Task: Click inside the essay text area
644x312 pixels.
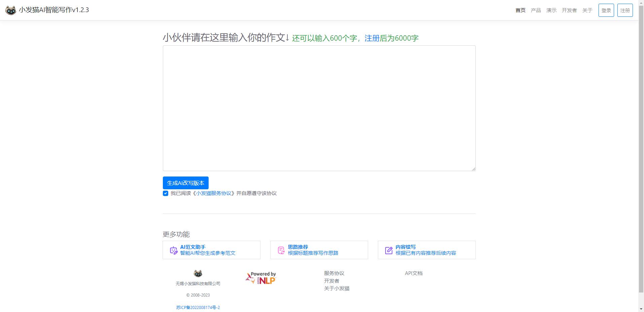Action: pos(319,108)
